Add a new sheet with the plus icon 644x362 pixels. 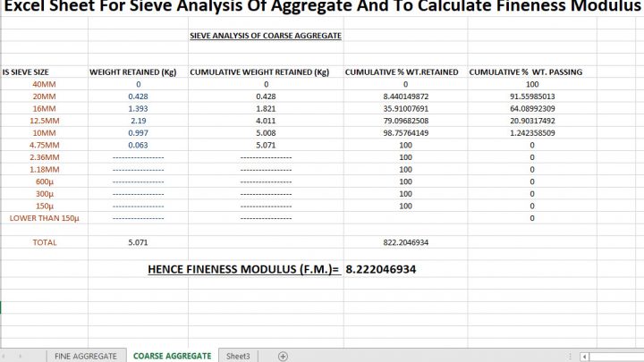click(283, 357)
